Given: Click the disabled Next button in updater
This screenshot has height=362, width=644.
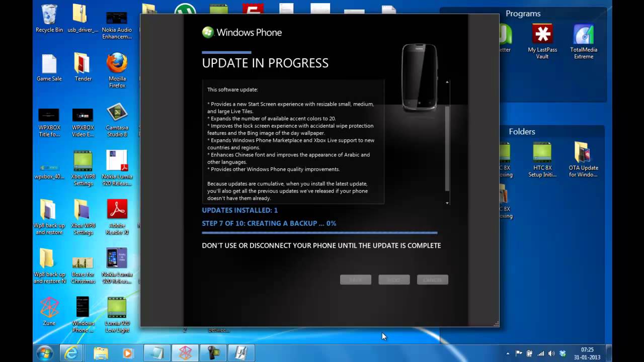Looking at the screenshot, I should point(394,280).
